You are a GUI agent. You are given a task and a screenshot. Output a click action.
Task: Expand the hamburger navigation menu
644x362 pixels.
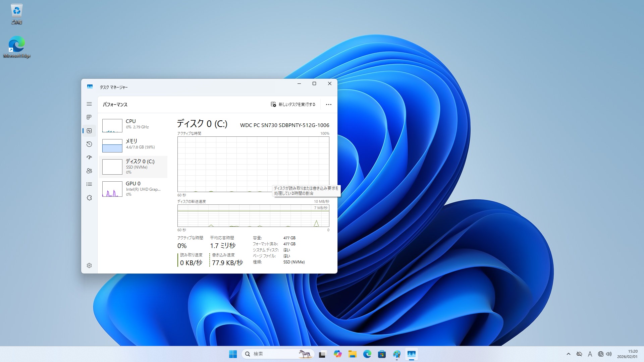[89, 104]
